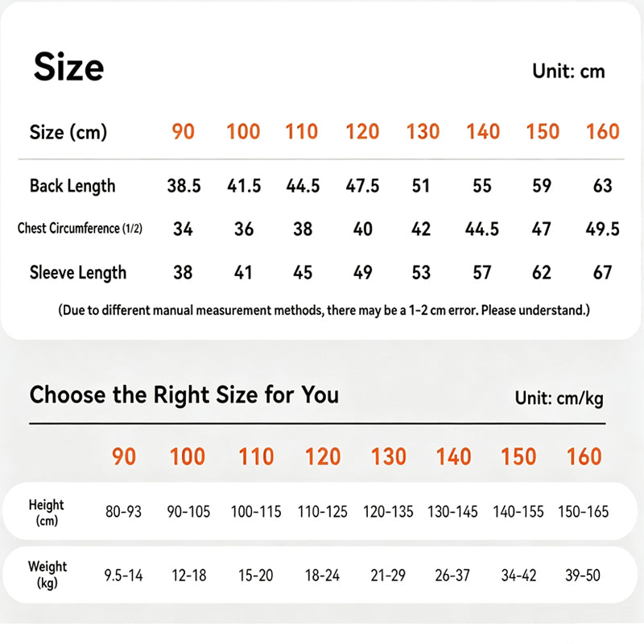This screenshot has height=644, width=644.
Task: Click the manual measurement error note
Action: (x=324, y=310)
